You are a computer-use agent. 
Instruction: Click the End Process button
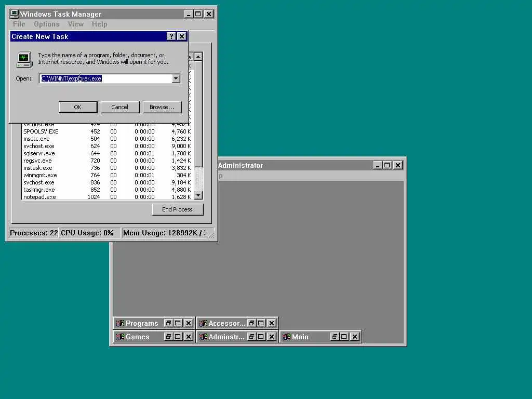(178, 209)
